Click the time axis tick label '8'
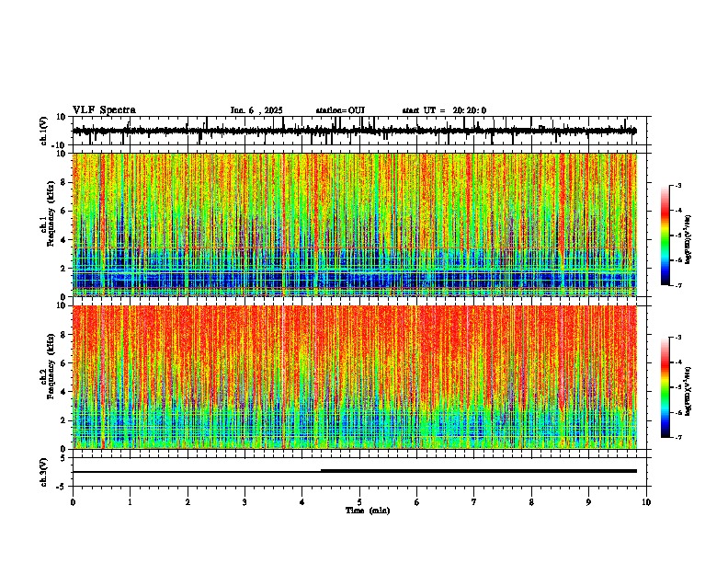728x563 pixels. [x=531, y=502]
